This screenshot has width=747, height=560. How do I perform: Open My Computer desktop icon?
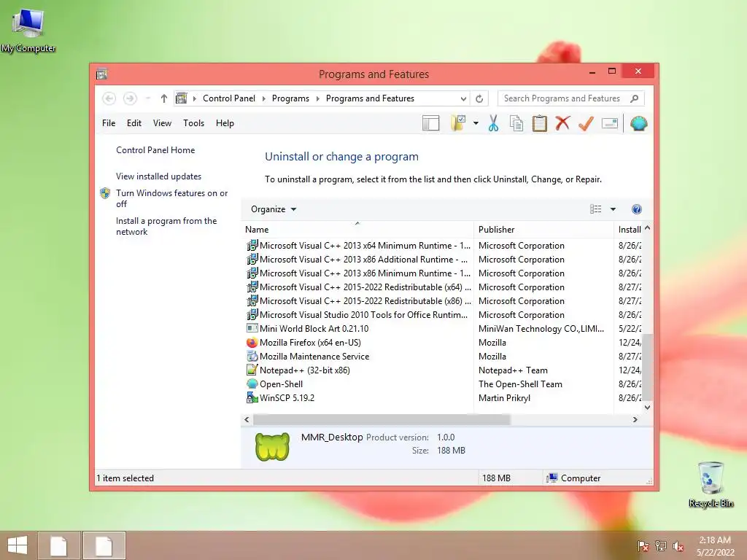[x=28, y=31]
